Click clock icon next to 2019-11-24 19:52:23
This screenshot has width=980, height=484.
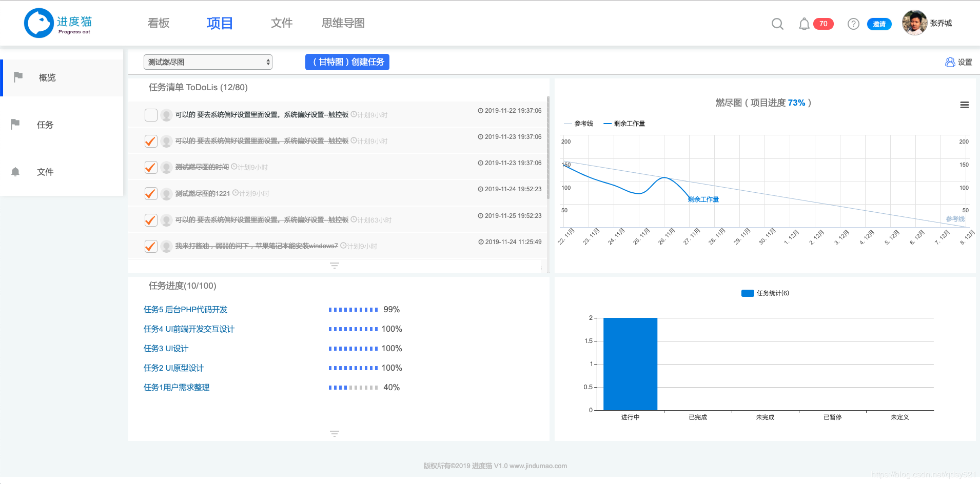tap(480, 189)
